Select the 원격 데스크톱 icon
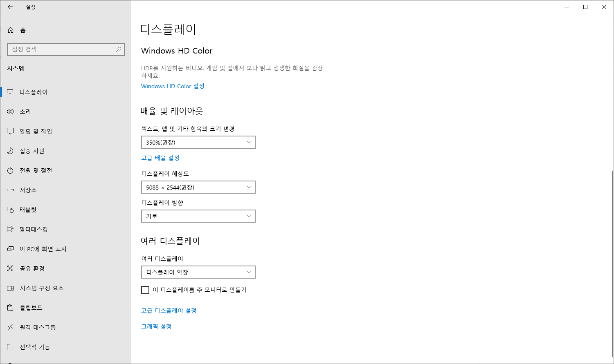Image resolution: width=614 pixels, height=364 pixels. 10,327
